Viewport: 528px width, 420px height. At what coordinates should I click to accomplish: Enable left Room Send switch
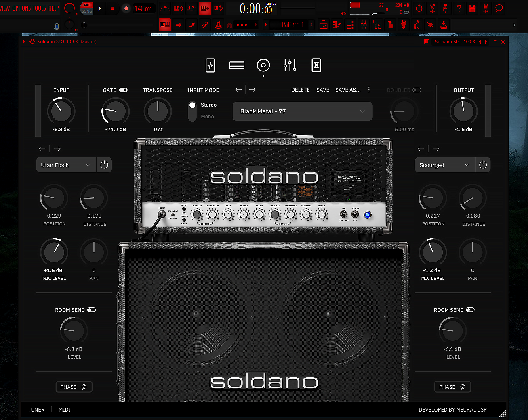[x=92, y=310]
